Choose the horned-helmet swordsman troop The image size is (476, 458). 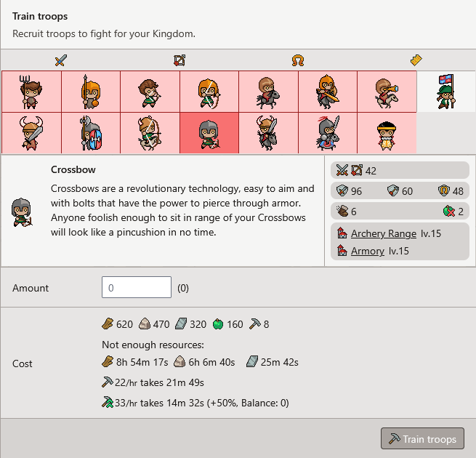(31, 133)
